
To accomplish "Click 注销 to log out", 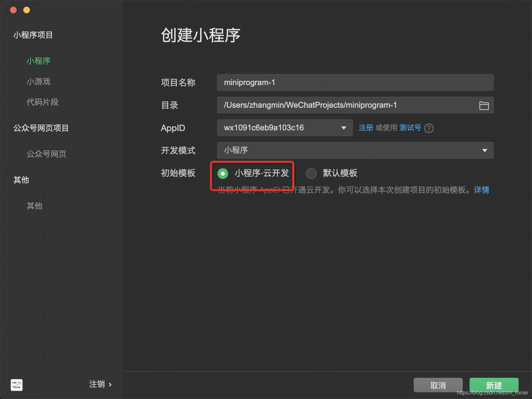I will pos(97,384).
